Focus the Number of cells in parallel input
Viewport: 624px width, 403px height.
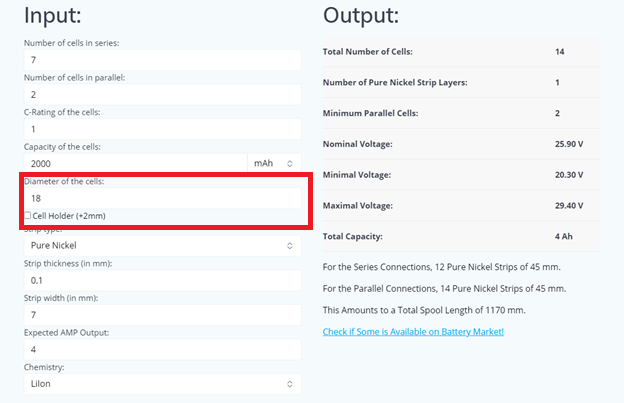coord(161,95)
